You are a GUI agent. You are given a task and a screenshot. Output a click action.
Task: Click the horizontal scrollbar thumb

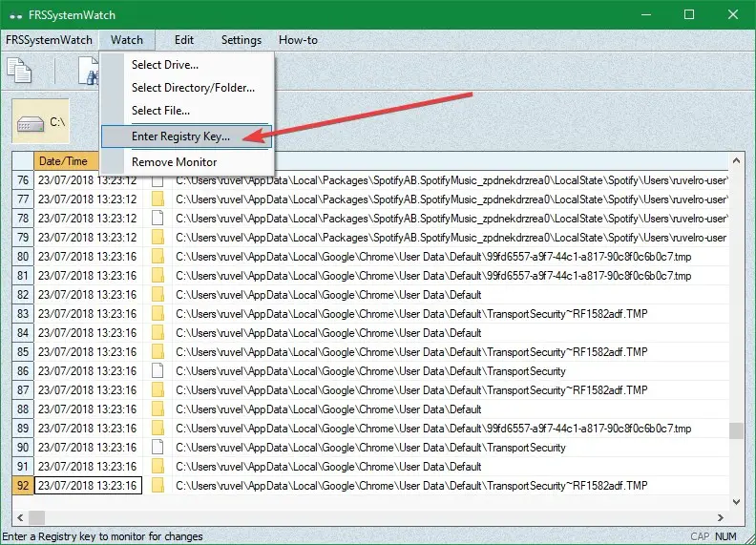[x=36, y=518]
